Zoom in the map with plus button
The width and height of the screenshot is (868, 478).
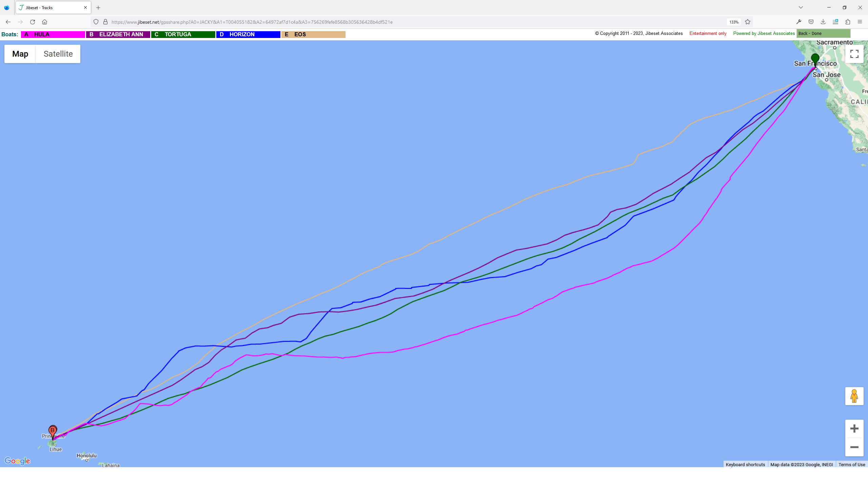click(854, 429)
